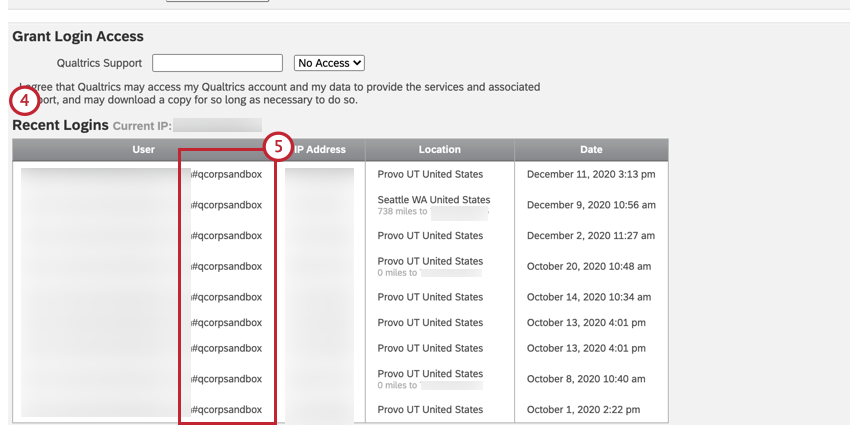Select the October 1, 2020 2:22 pm entry
The width and height of the screenshot is (850, 425).
584,410
